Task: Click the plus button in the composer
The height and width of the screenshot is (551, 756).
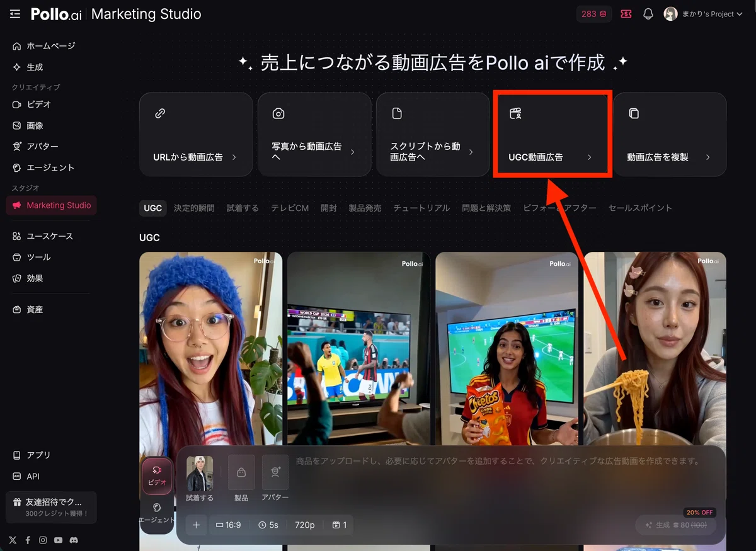Action: pyautogui.click(x=196, y=525)
